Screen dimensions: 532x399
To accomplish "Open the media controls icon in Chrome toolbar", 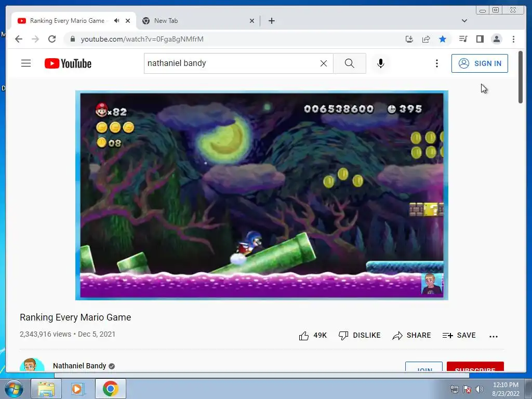I will tap(463, 39).
